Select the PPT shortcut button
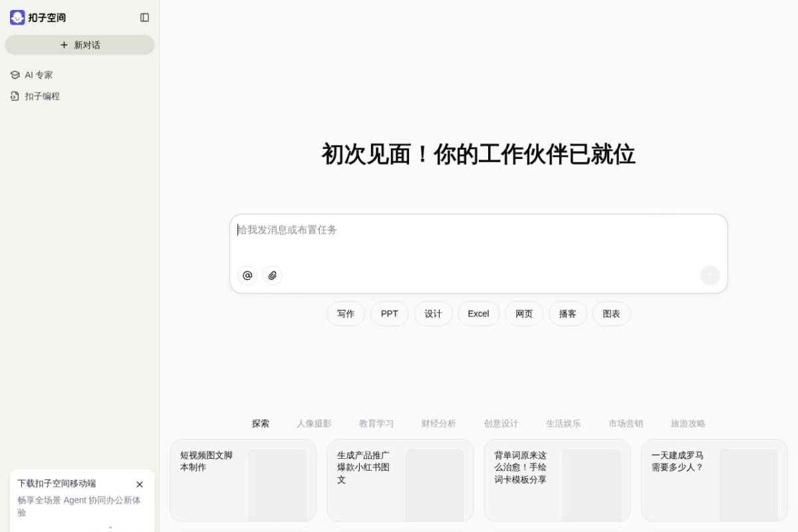Viewport: 798px width, 532px height. click(x=389, y=313)
